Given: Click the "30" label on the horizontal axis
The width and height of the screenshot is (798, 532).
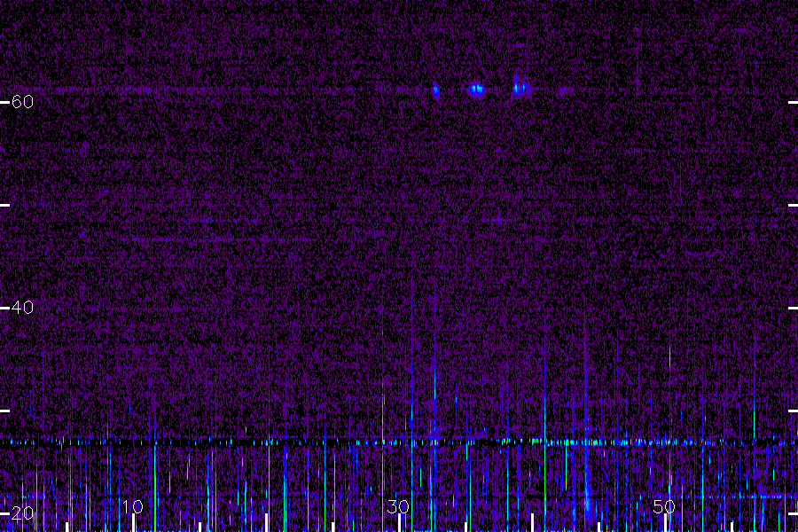Looking at the screenshot, I should click(x=398, y=506).
